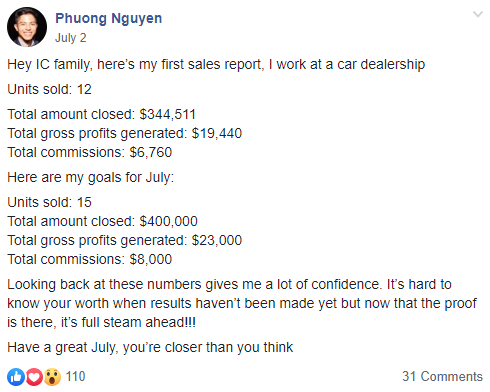Click the $8,000 commissions goal line
Screen dimensions: 490x392
pos(90,259)
